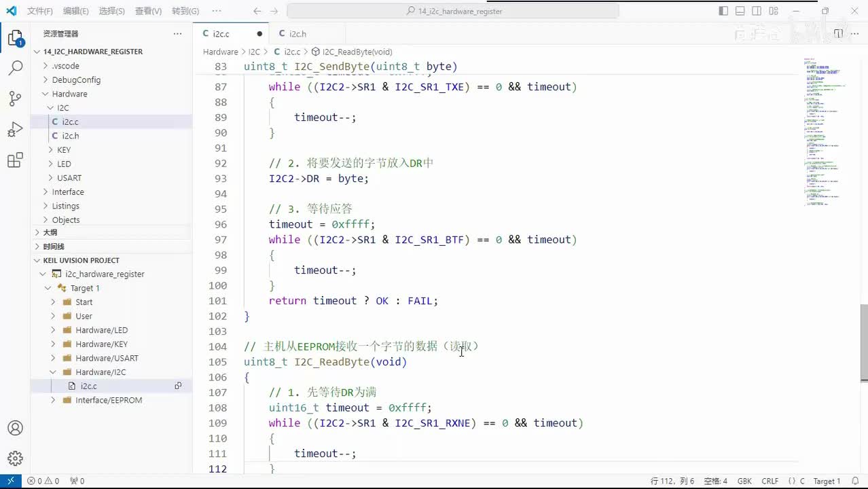
Task: Expand the DebugConfig folder
Action: pyautogui.click(x=76, y=79)
